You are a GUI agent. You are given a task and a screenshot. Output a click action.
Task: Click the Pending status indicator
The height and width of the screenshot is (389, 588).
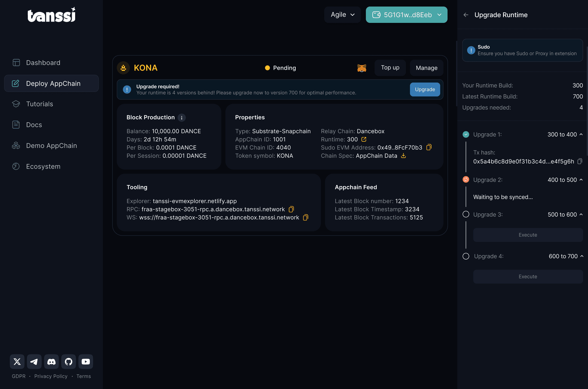pyautogui.click(x=280, y=68)
